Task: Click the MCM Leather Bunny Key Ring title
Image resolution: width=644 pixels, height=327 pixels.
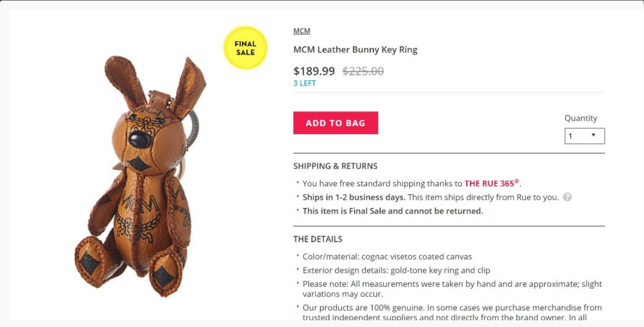Action: (x=355, y=50)
